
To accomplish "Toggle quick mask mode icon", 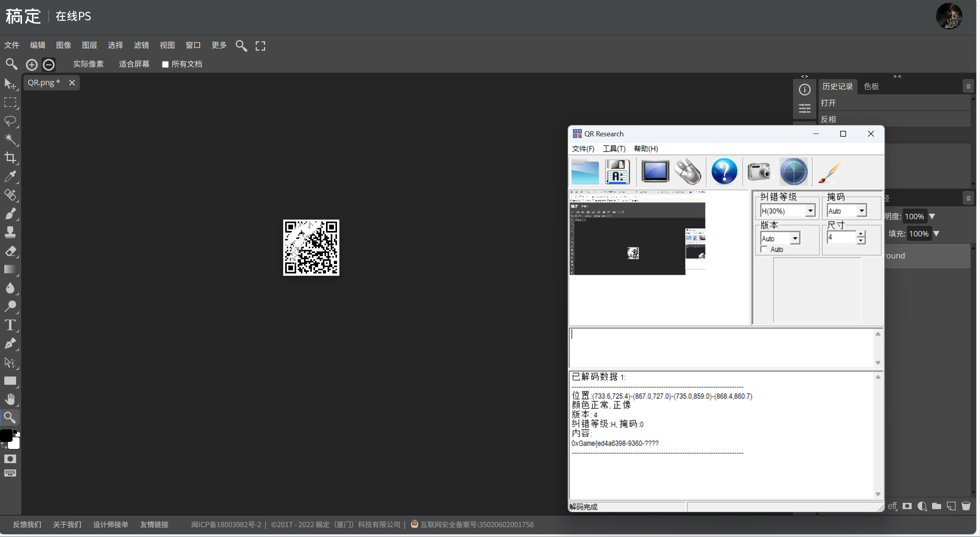I will (10, 459).
